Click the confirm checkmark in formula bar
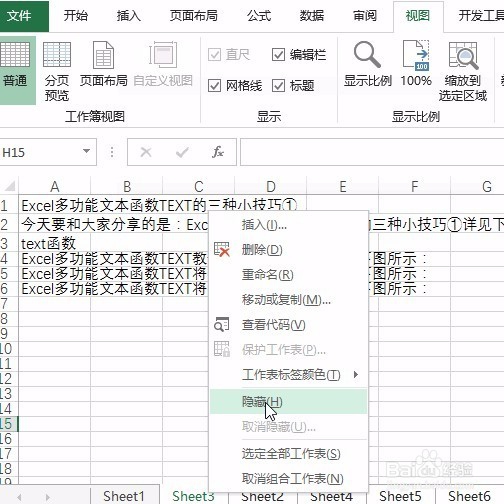The width and height of the screenshot is (504, 504). click(182, 152)
